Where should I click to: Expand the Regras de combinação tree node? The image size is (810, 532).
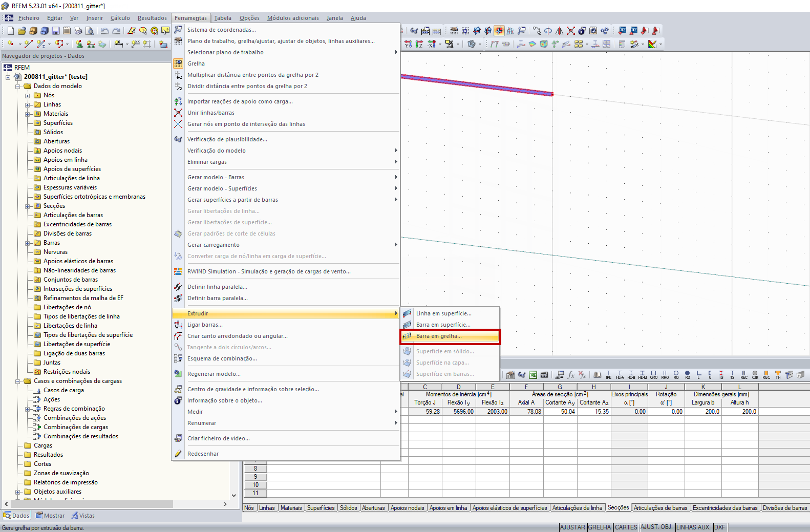(x=28, y=409)
